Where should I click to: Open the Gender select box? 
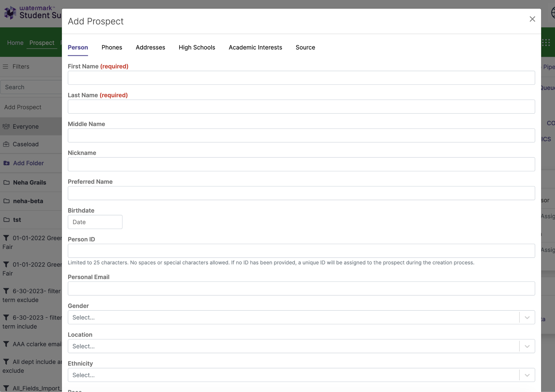(301, 317)
